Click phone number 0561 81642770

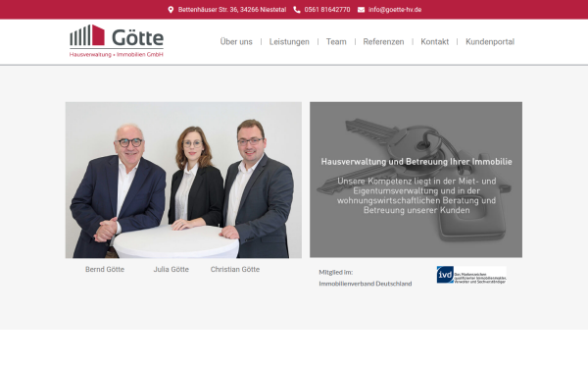tap(327, 10)
